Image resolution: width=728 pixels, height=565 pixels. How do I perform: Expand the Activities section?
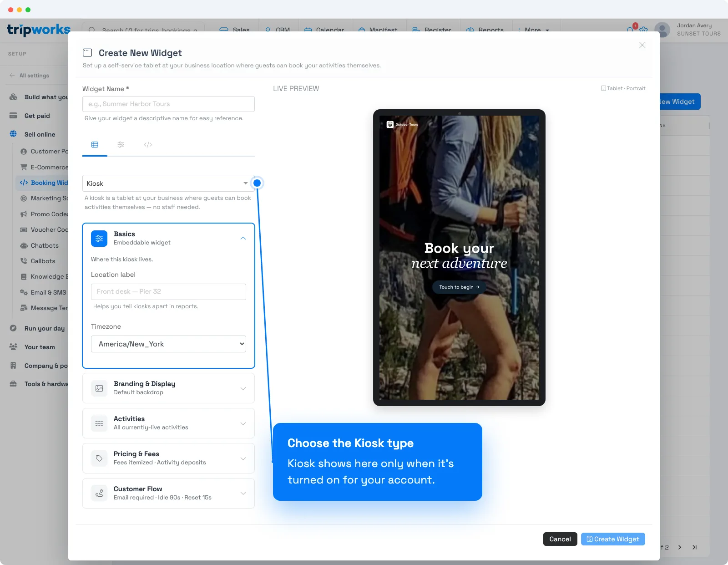coord(243,423)
